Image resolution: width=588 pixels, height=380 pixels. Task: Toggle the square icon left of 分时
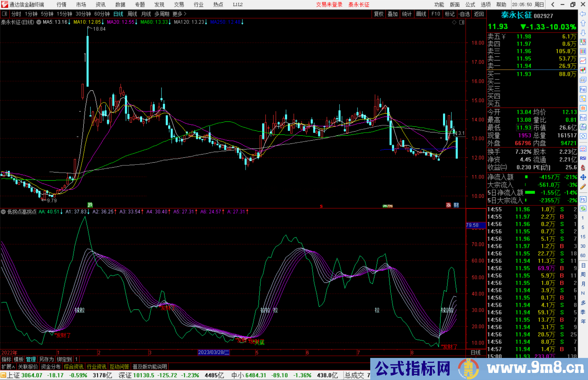tap(4, 14)
